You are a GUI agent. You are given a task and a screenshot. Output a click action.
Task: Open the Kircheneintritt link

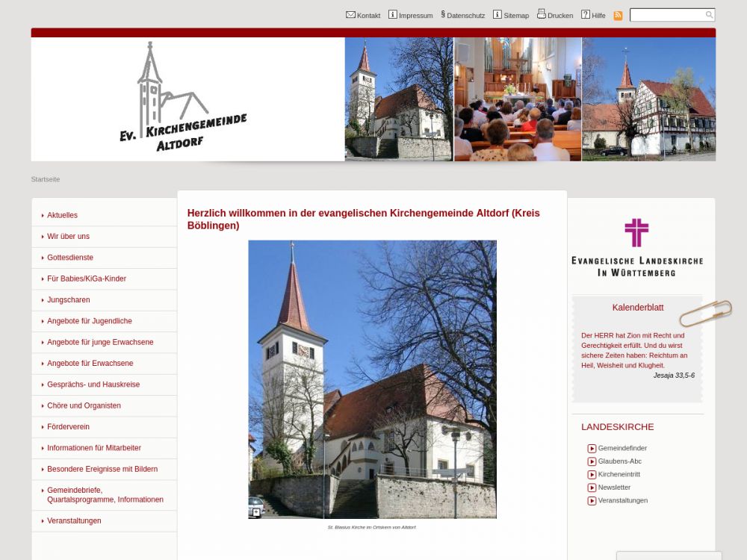[619, 474]
